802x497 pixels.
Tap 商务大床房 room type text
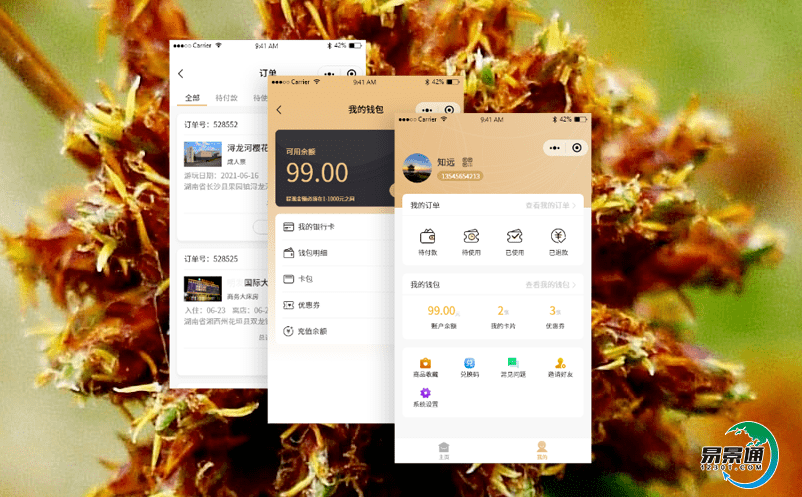[x=243, y=297]
